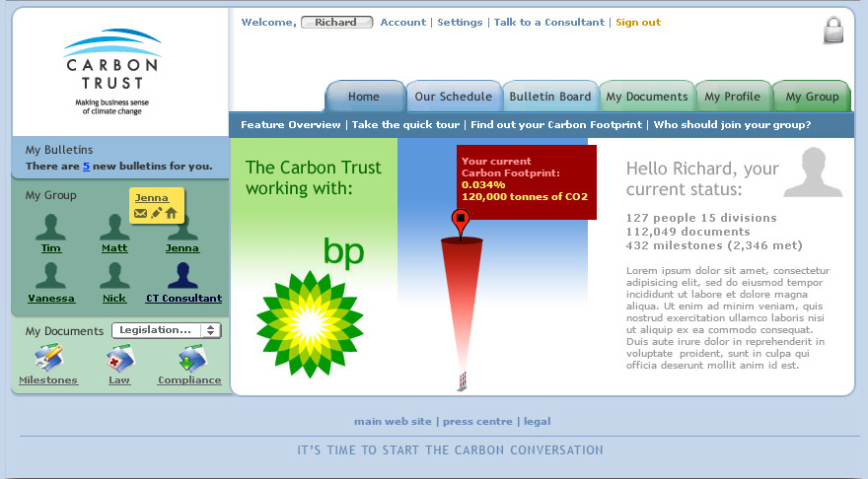Click the CT Consultant text link

183,298
